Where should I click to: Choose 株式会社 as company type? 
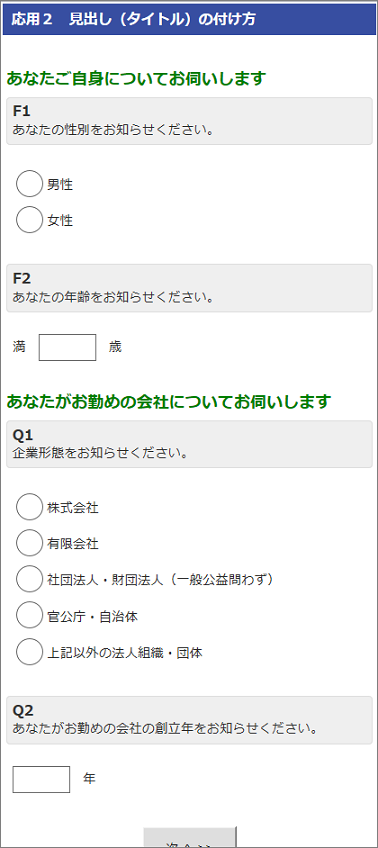point(29,507)
